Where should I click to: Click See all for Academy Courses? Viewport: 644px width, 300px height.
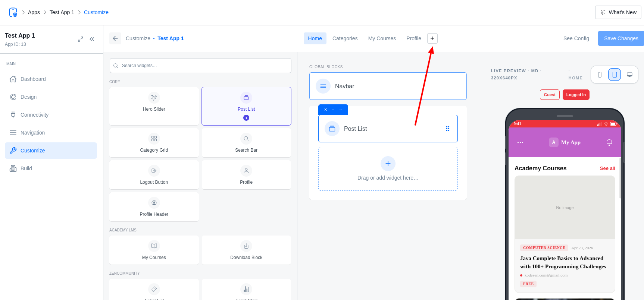pos(607,168)
